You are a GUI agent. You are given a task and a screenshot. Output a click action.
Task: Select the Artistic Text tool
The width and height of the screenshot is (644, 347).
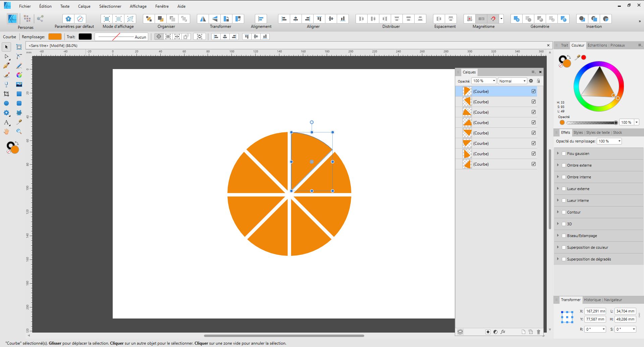point(6,122)
